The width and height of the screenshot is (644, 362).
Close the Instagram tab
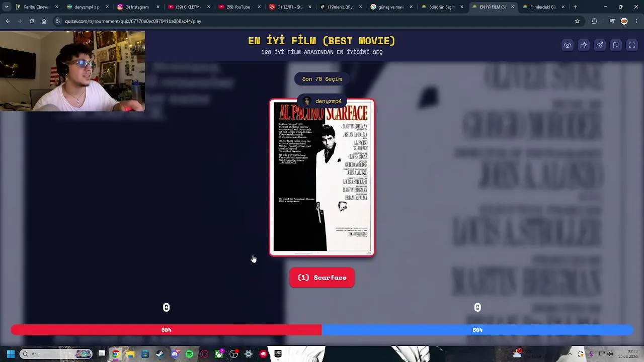[158, 7]
